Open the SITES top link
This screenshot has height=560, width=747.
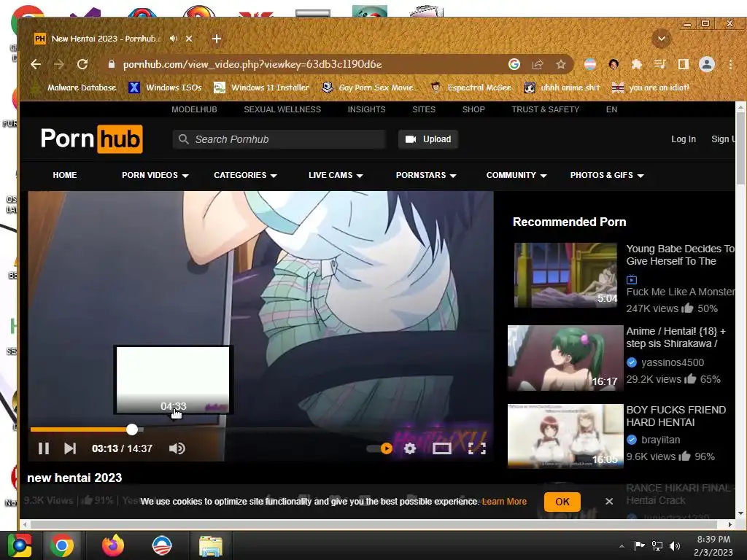(x=424, y=109)
